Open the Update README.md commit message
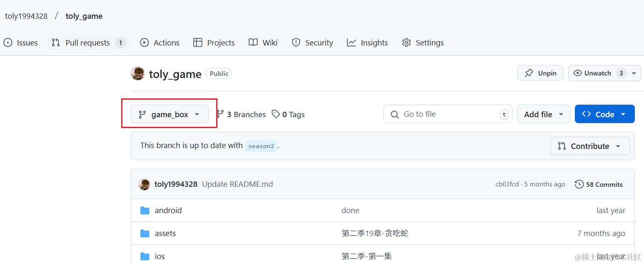 pyautogui.click(x=237, y=184)
